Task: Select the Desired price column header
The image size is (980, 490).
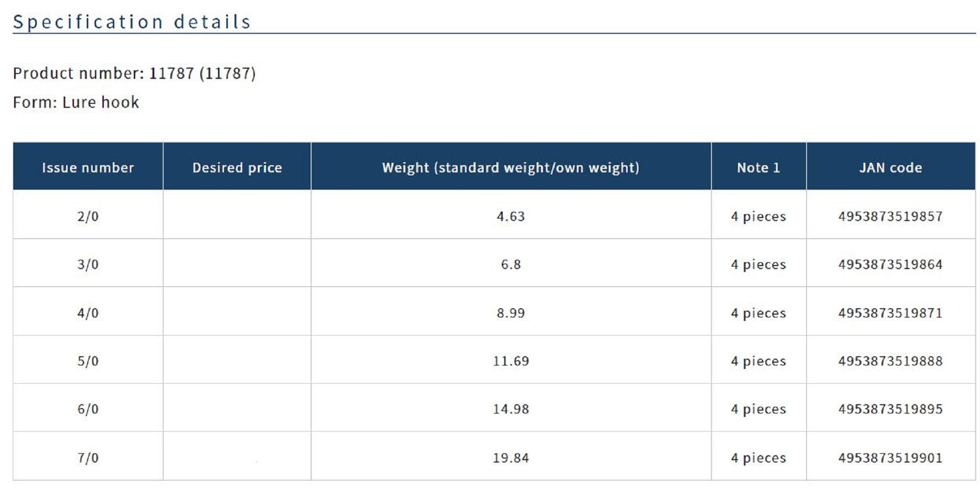Action: pyautogui.click(x=237, y=168)
